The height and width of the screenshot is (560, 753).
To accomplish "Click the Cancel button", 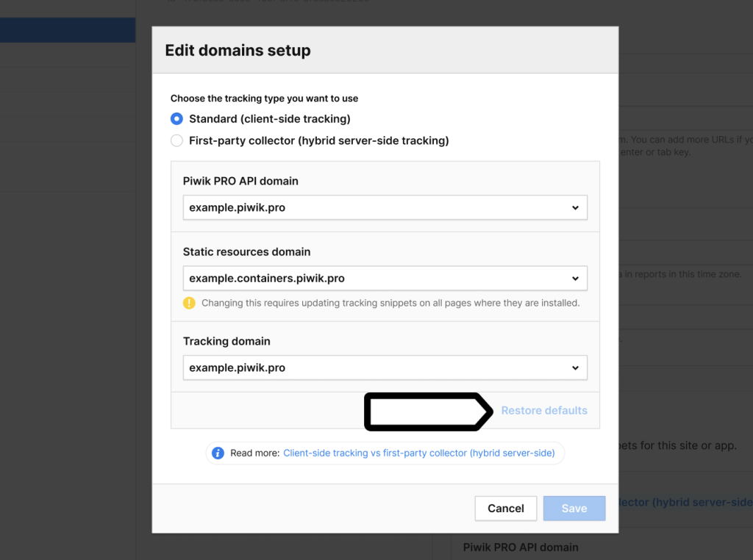I will click(x=506, y=508).
